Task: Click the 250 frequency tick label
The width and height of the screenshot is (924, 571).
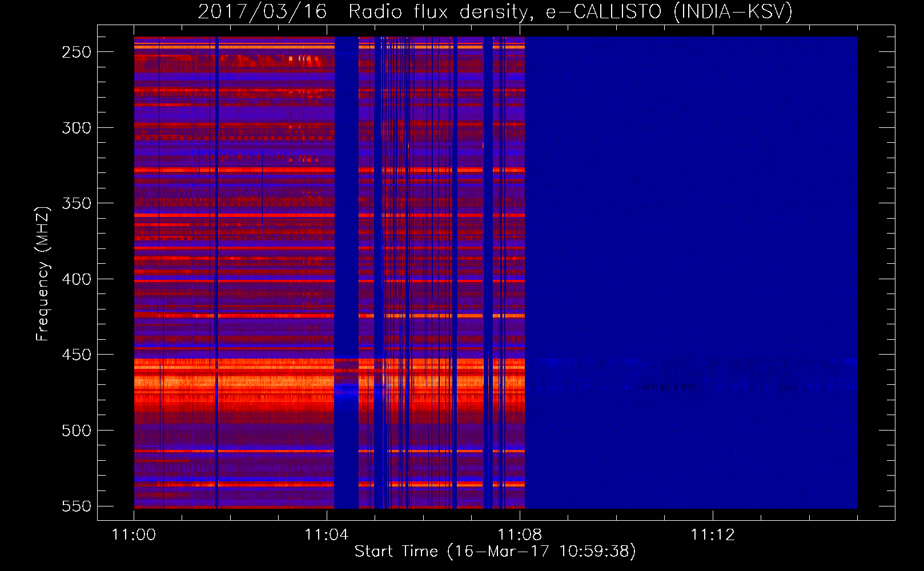Action: click(x=77, y=52)
